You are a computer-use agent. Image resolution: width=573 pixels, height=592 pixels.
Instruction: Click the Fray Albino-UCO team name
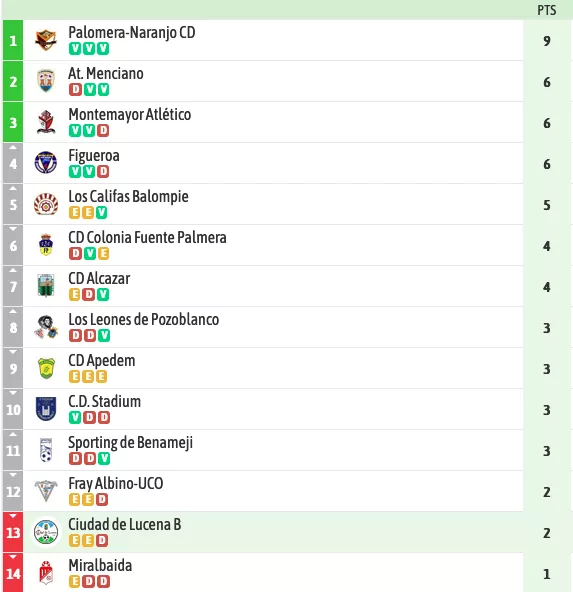click(116, 483)
